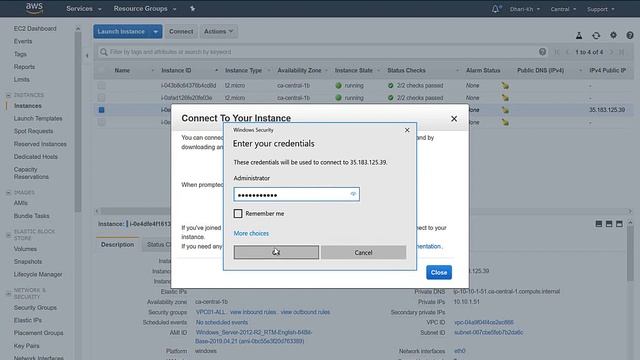Open Key Pairs in sidebar
The height and width of the screenshot is (360, 640).
27,346
